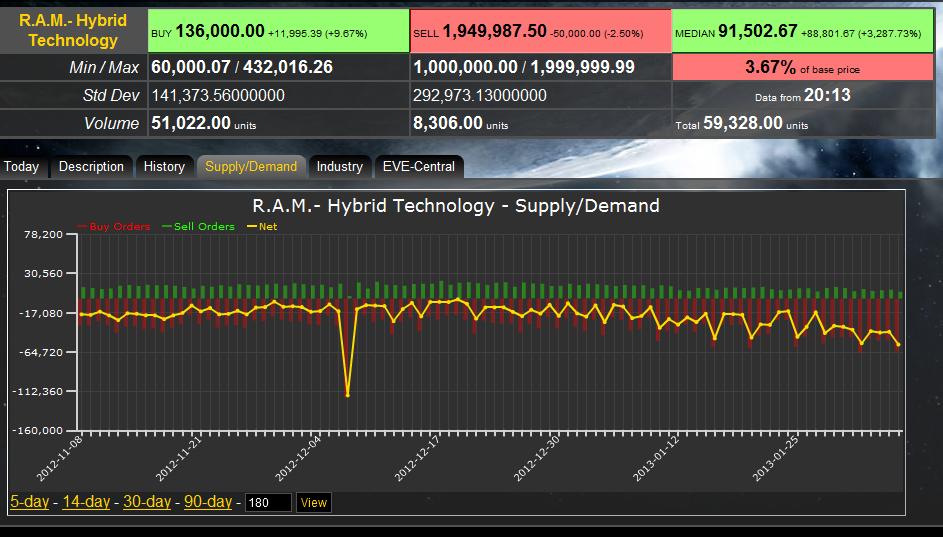Switch to the Description tab
The height and width of the screenshot is (537, 943).
91,167
